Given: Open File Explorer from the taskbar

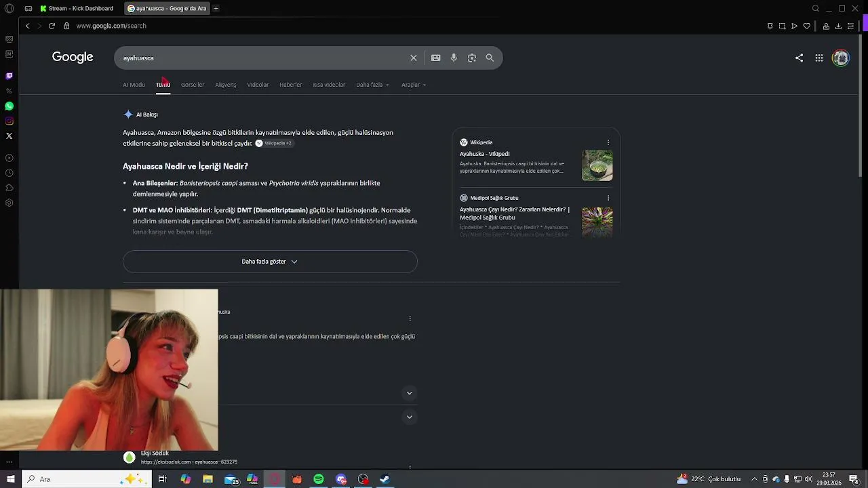Looking at the screenshot, I should [x=208, y=479].
